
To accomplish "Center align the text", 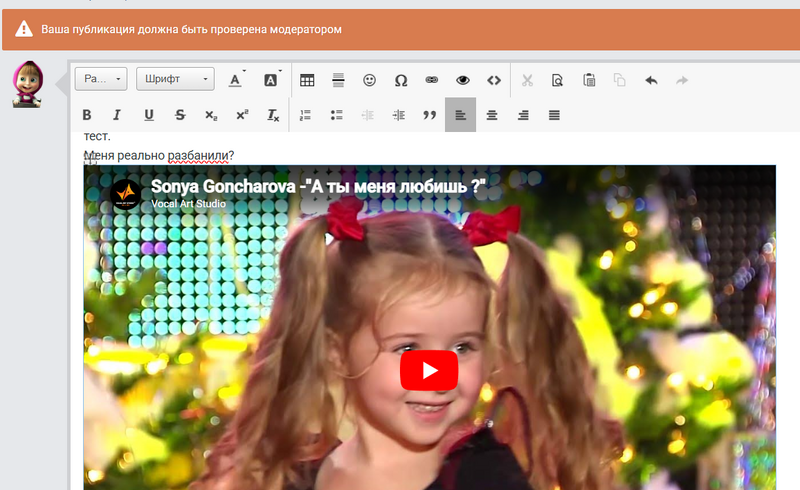I will coord(491,115).
